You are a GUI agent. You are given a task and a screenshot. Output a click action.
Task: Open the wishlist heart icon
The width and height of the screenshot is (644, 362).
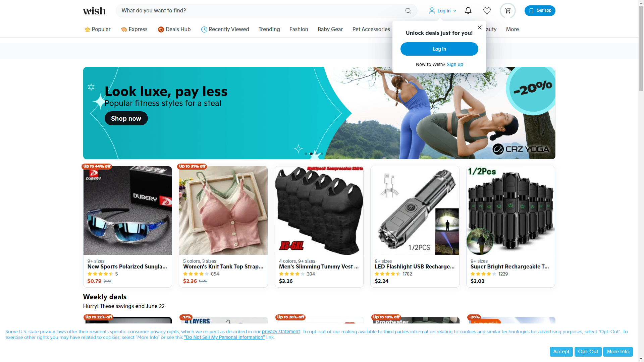click(x=487, y=11)
